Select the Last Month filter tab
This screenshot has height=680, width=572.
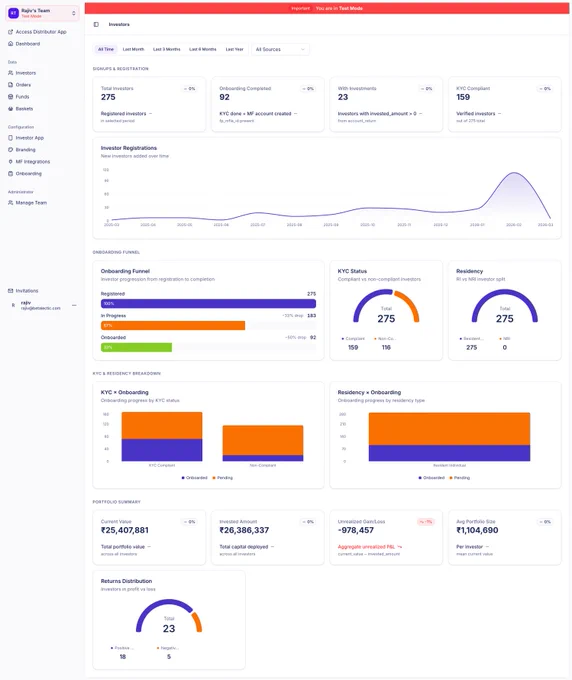(x=133, y=49)
